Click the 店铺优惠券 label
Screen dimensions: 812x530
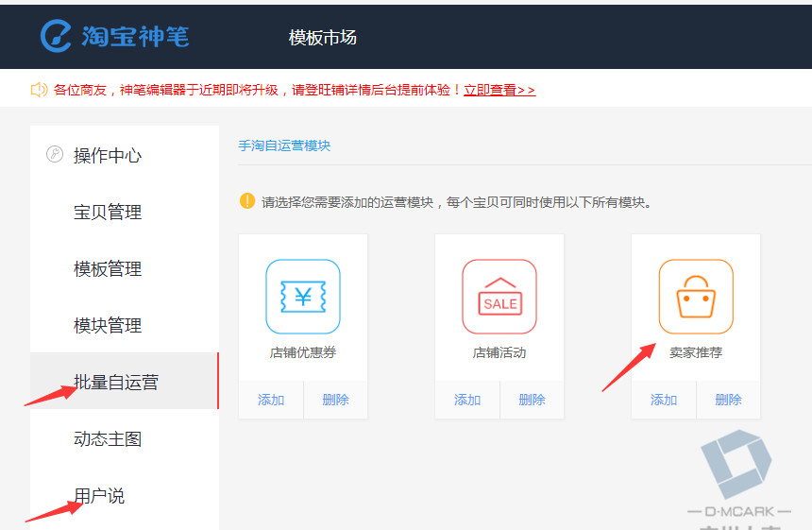[x=303, y=352]
